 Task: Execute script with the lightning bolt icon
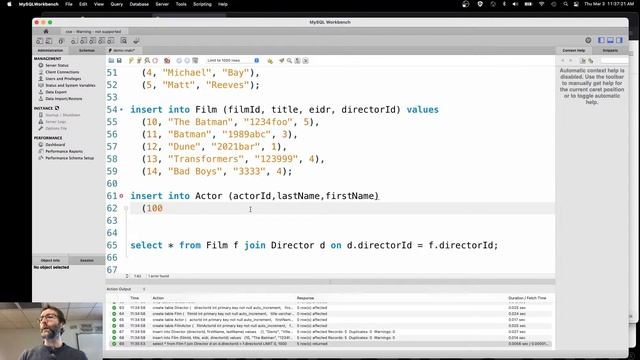[131, 60]
